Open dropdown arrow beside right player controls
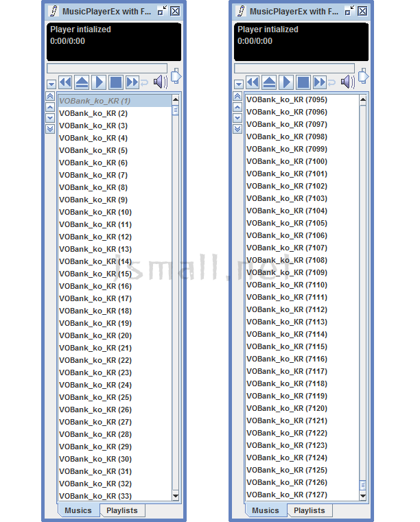The image size is (420, 522). click(x=238, y=84)
